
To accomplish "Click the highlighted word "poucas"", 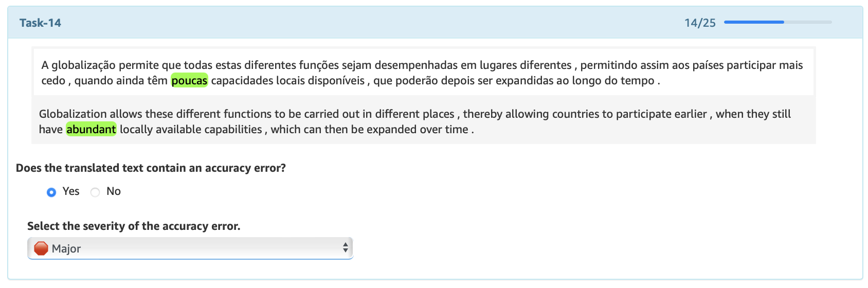I will coord(189,81).
